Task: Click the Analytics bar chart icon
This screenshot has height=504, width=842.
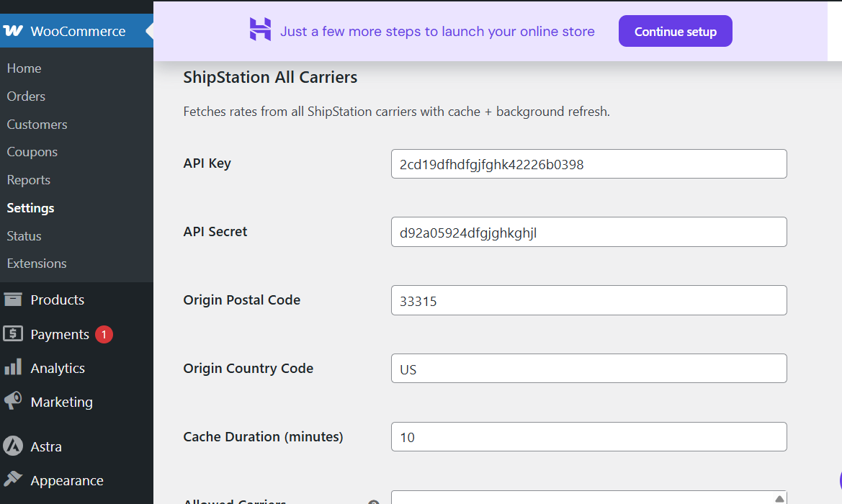Action: pos(13,368)
